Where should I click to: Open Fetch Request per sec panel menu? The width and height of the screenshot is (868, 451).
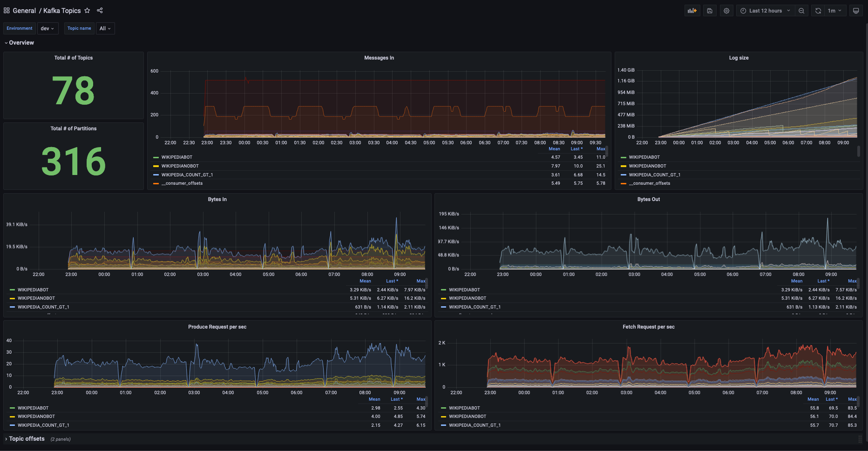coord(649,327)
